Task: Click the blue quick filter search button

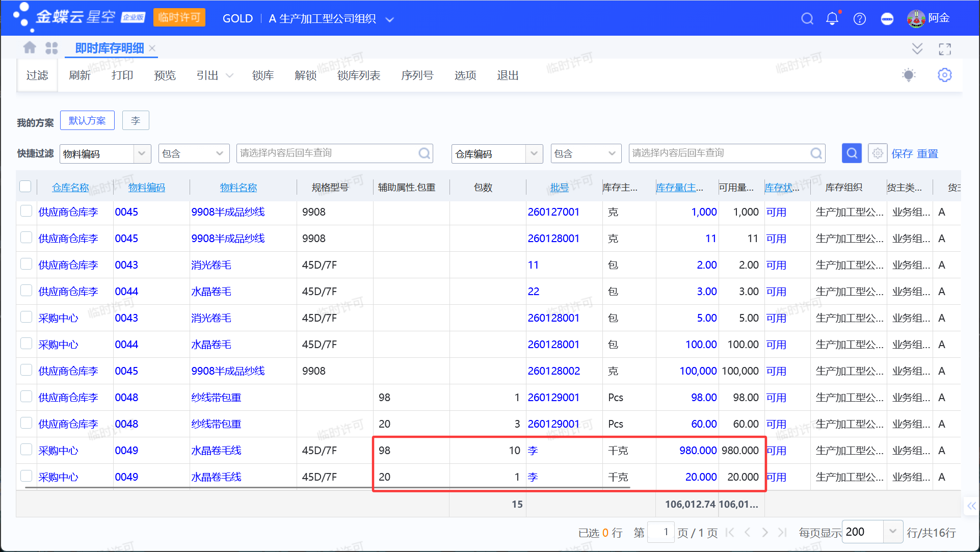Action: pos(851,153)
